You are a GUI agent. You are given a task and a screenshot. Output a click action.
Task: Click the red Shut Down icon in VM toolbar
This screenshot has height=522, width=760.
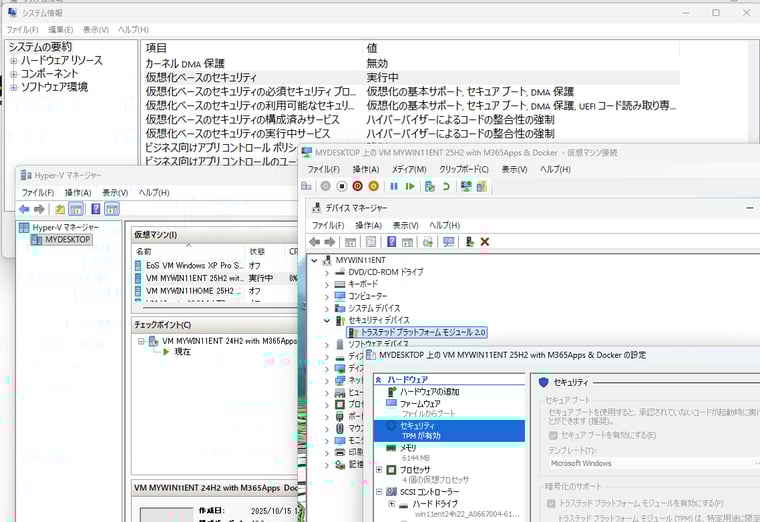[358, 186]
